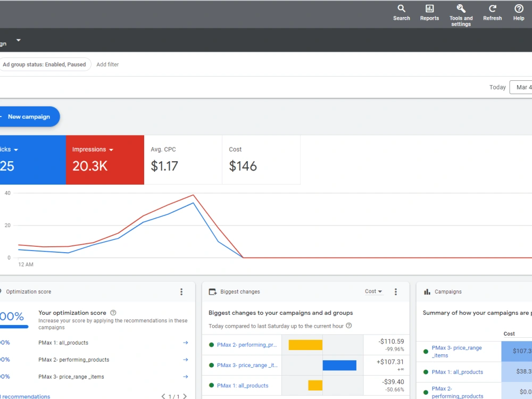Open PMax 2- performing_products in Campaigns card
Screen dimensions: 532x399
click(458, 392)
